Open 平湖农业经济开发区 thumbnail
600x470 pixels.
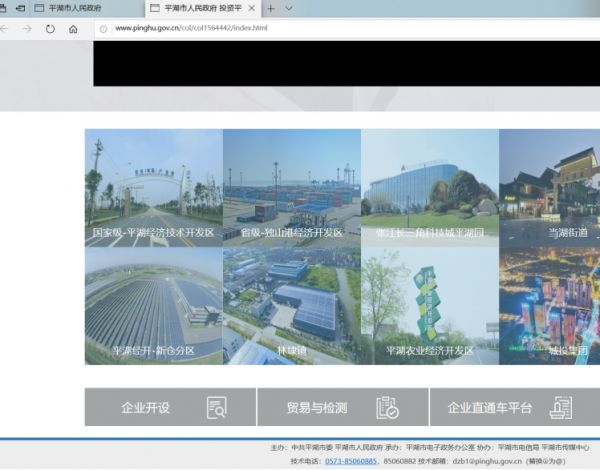[429, 305]
